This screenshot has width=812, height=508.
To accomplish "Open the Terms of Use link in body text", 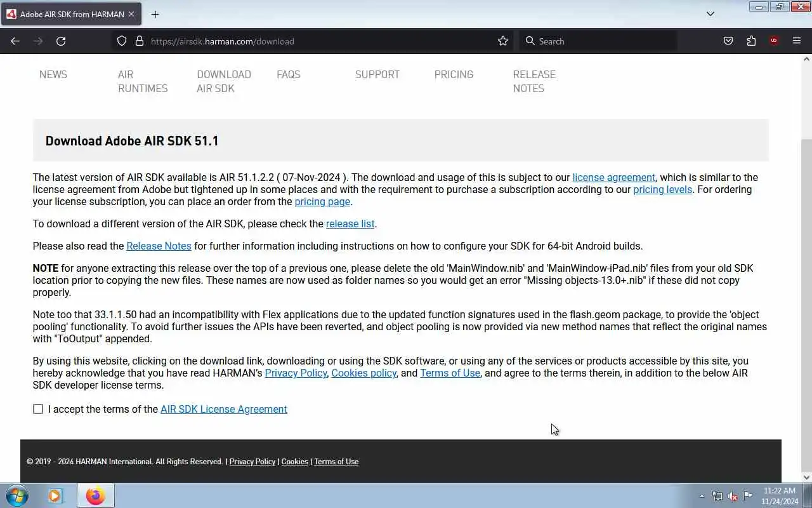I will point(450,373).
